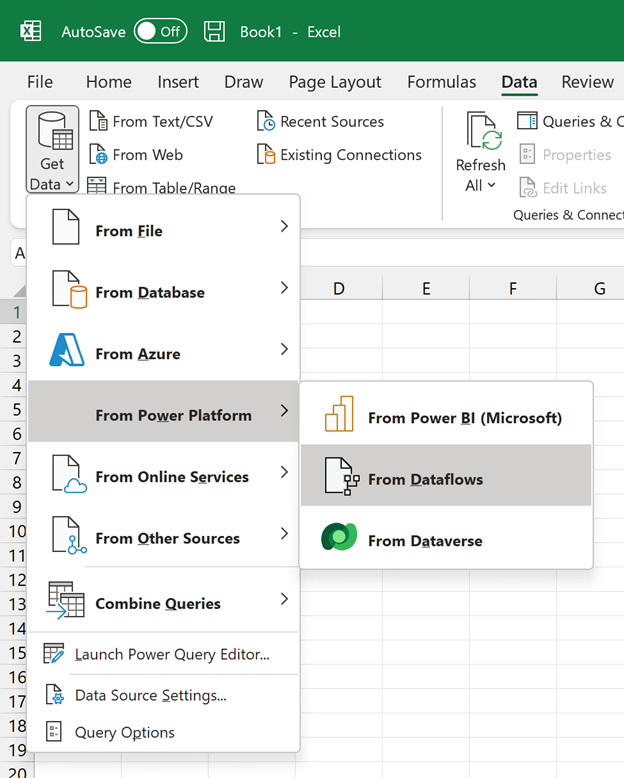Open the File tab
Viewport: 624px width, 778px height.
point(40,82)
